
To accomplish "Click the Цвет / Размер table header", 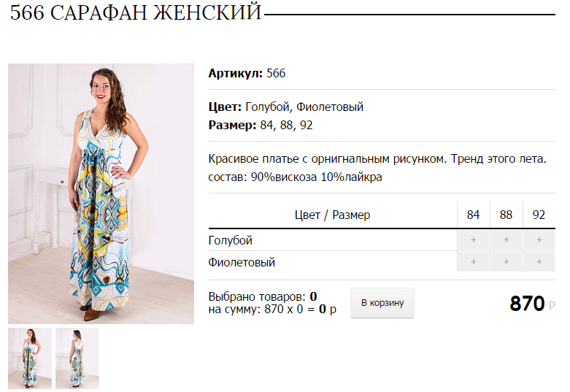I will (x=332, y=215).
